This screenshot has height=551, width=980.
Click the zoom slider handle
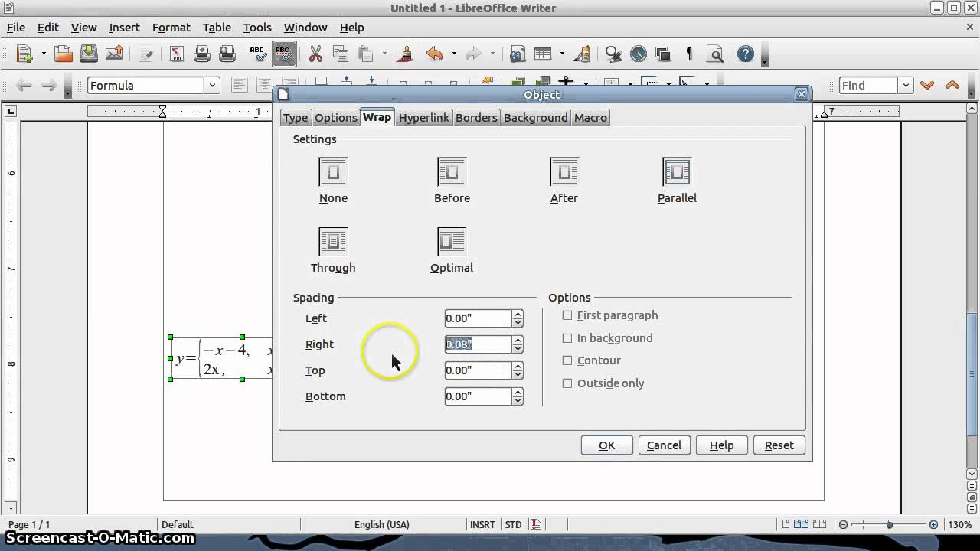click(889, 525)
